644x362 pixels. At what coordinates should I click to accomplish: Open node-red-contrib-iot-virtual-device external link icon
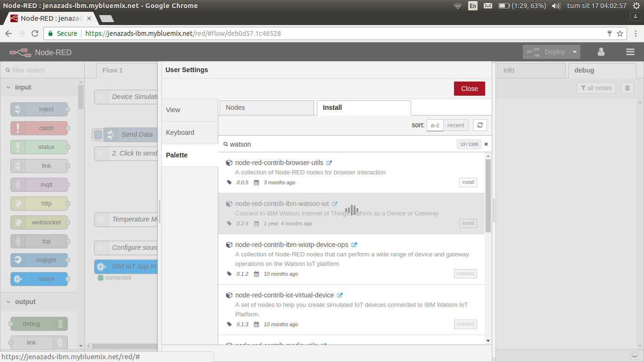(x=339, y=296)
